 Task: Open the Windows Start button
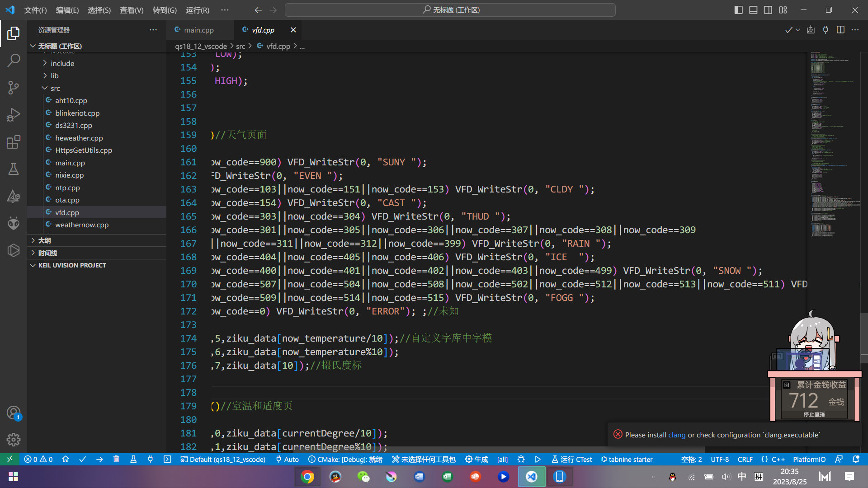(14, 477)
